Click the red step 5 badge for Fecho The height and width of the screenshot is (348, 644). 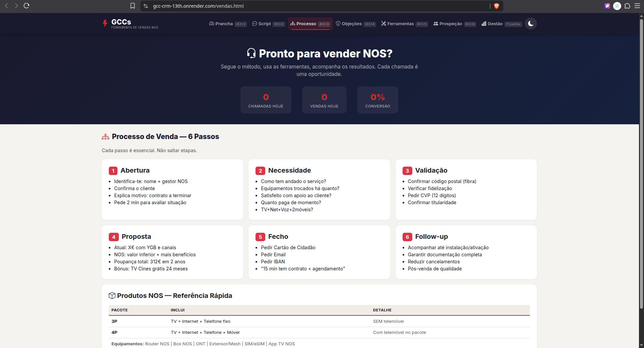click(x=260, y=237)
